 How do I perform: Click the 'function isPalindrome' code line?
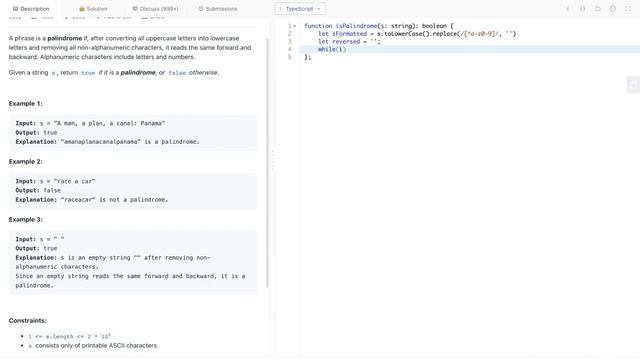click(x=379, y=26)
